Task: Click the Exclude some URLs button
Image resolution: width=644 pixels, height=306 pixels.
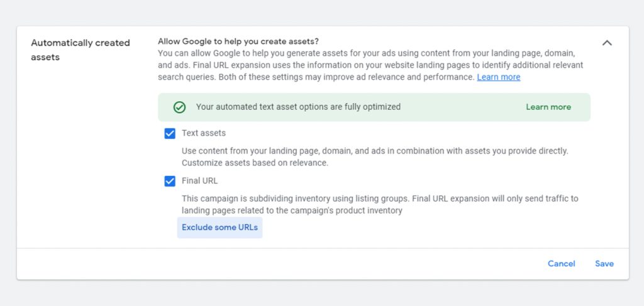Action: (219, 227)
